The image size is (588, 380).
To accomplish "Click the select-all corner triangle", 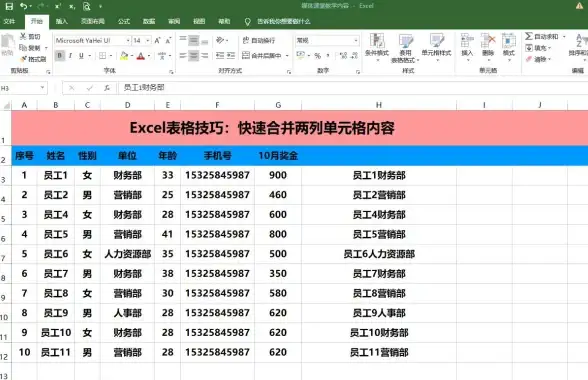I will pyautogui.click(x=6, y=105).
